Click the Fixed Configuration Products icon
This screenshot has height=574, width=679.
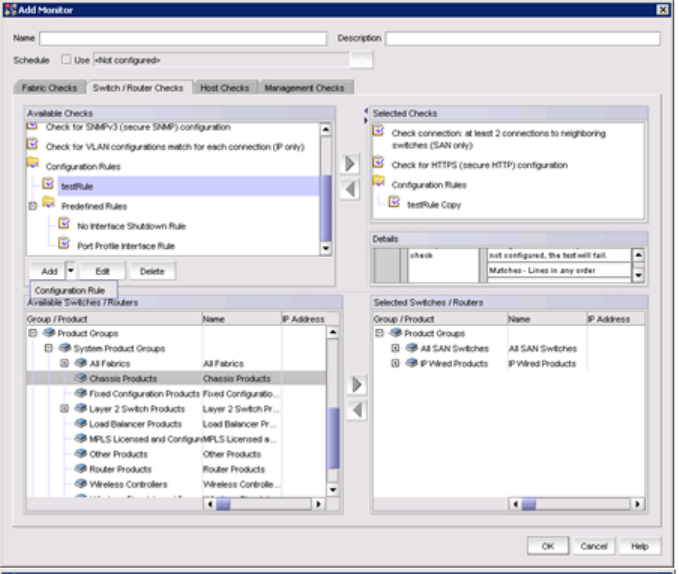(x=81, y=393)
